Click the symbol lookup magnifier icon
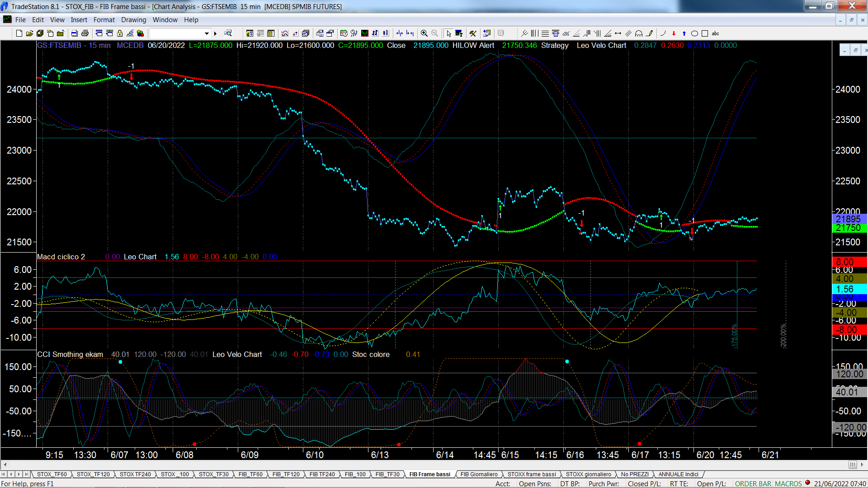 [x=228, y=33]
